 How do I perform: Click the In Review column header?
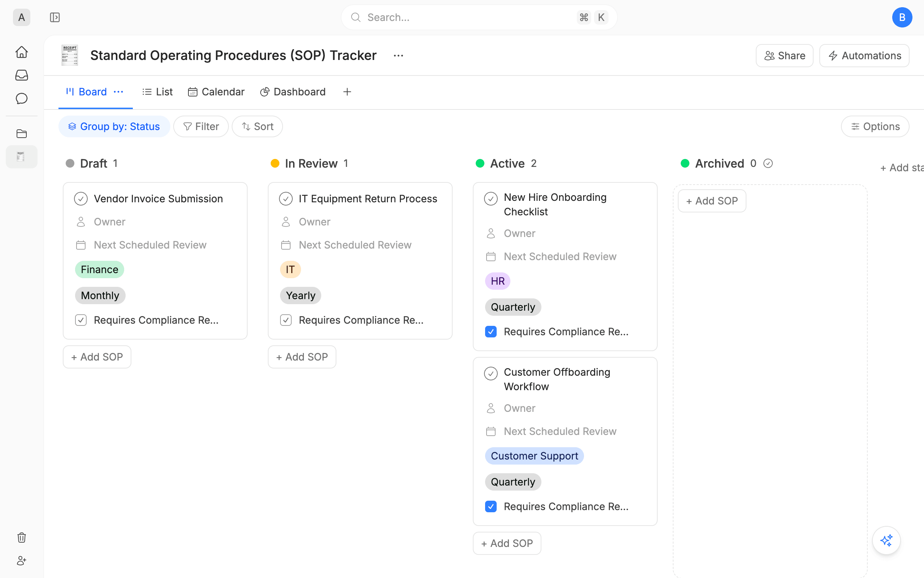[311, 164]
